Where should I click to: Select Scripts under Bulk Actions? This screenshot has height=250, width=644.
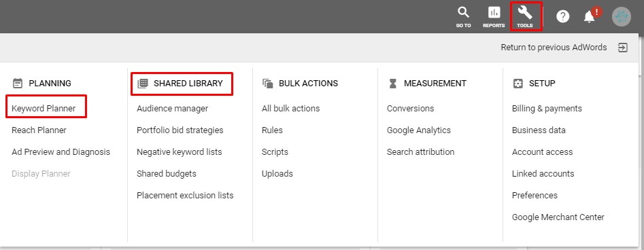275,152
